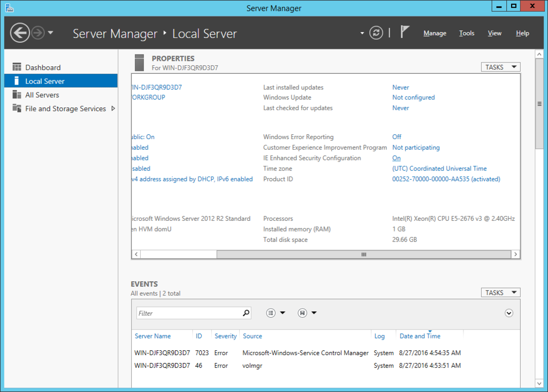Viewport: 548px width, 392px height.
Task: Click the server tower icon beside PROPERTIES
Action: (x=140, y=63)
